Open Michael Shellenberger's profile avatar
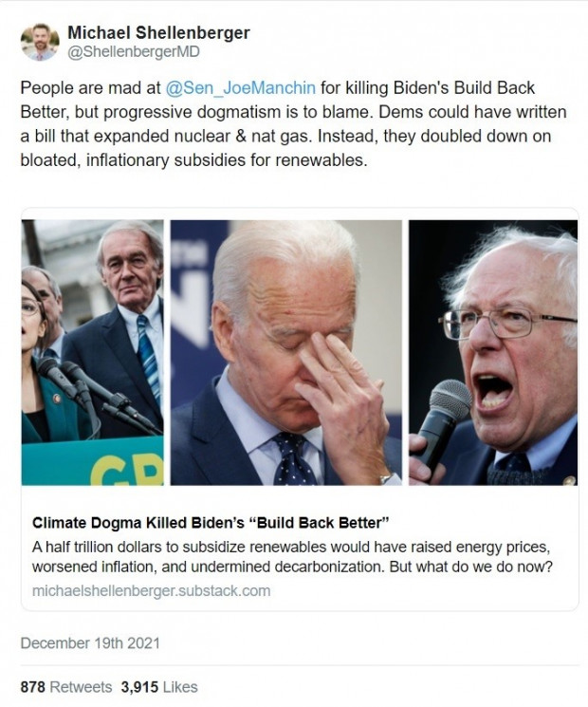 [x=40, y=42]
